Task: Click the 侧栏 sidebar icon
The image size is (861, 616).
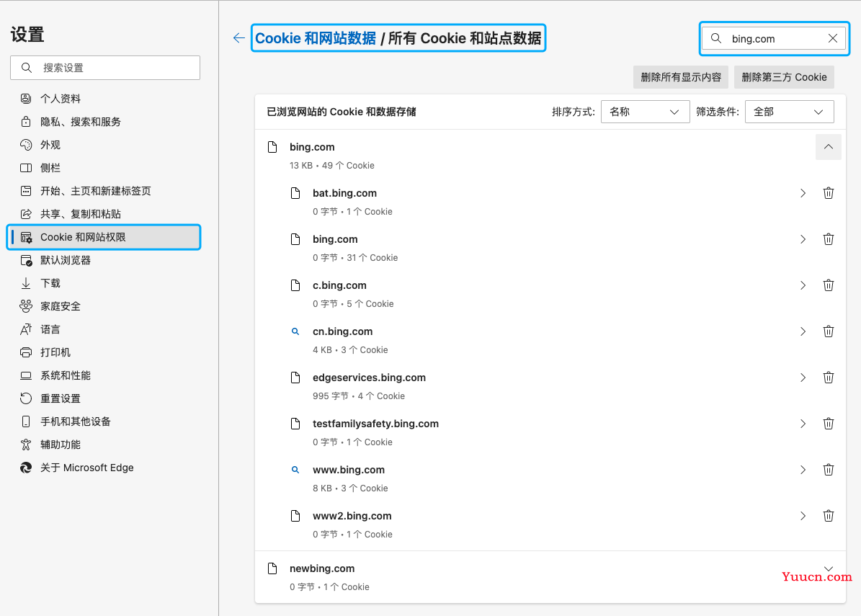Action: coord(26,168)
